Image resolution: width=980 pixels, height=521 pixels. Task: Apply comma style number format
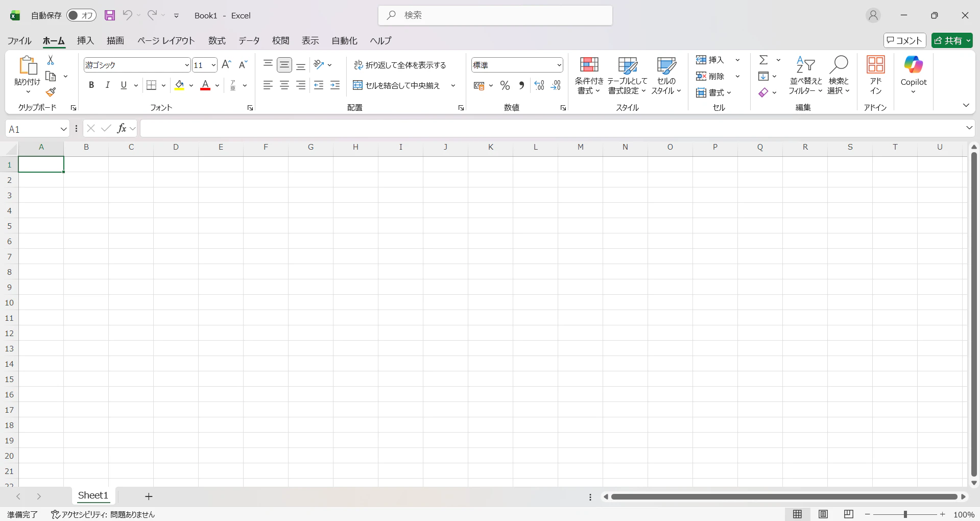(521, 85)
